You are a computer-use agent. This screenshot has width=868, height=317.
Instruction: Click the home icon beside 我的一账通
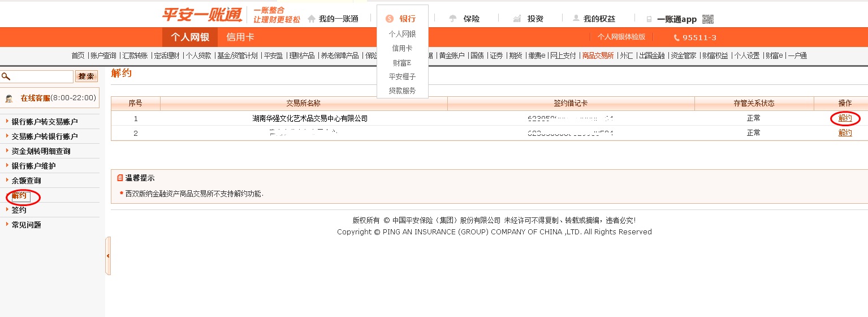tap(312, 19)
